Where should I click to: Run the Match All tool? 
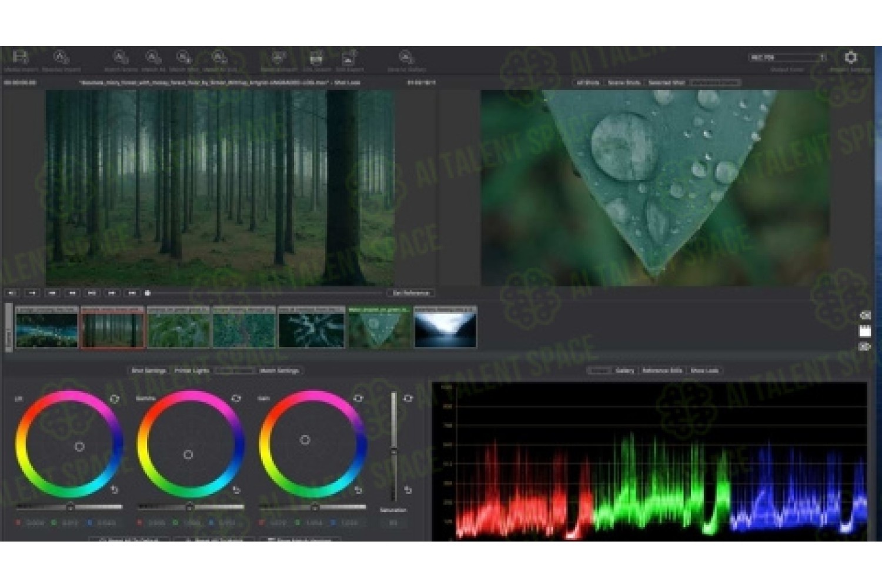(x=153, y=58)
